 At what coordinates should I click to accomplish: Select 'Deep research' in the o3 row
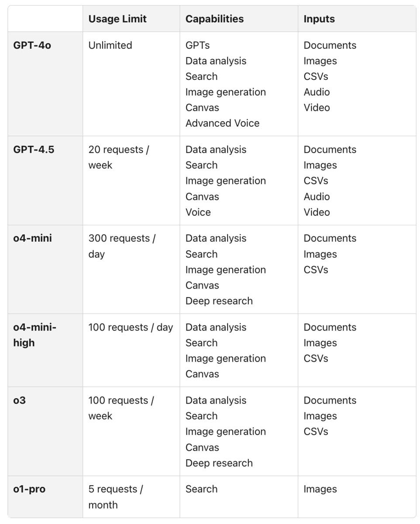tap(219, 463)
